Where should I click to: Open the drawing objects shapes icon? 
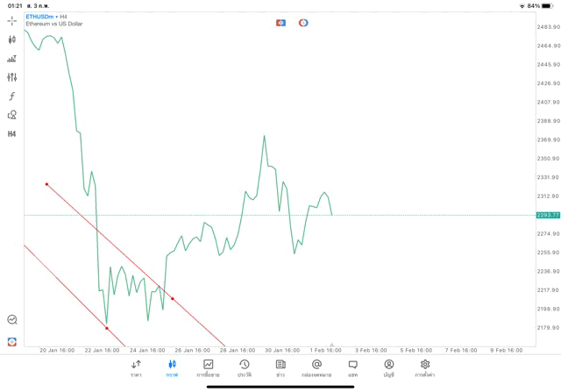click(x=12, y=115)
